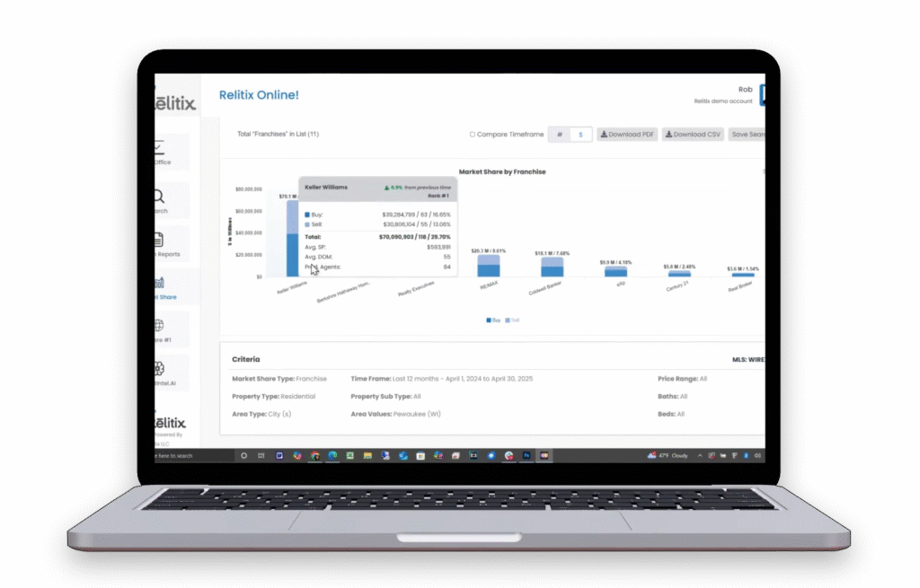The image size is (920, 588).
Task: Click the Realty Executives axis label
Action: click(x=416, y=288)
